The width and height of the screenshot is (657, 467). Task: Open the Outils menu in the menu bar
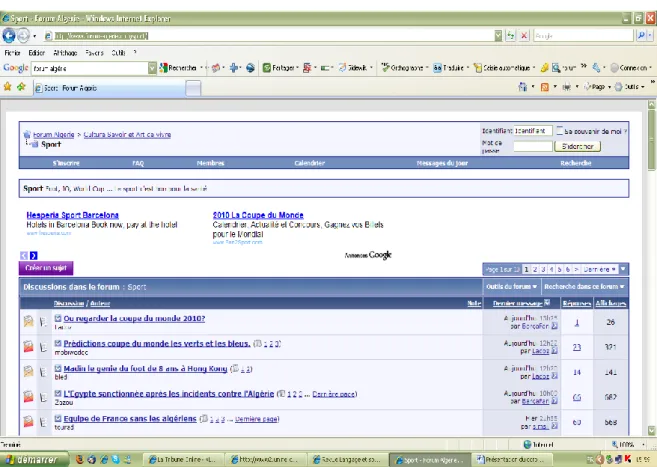(118, 53)
